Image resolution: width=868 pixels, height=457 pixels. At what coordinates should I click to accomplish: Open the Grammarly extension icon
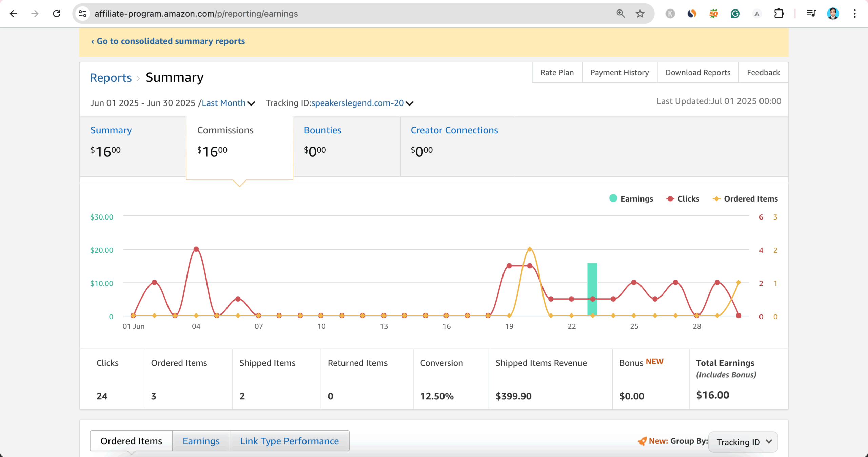735,14
